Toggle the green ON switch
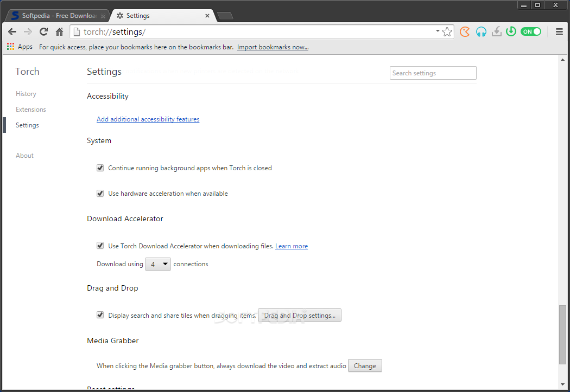The image size is (570, 392). click(x=531, y=31)
